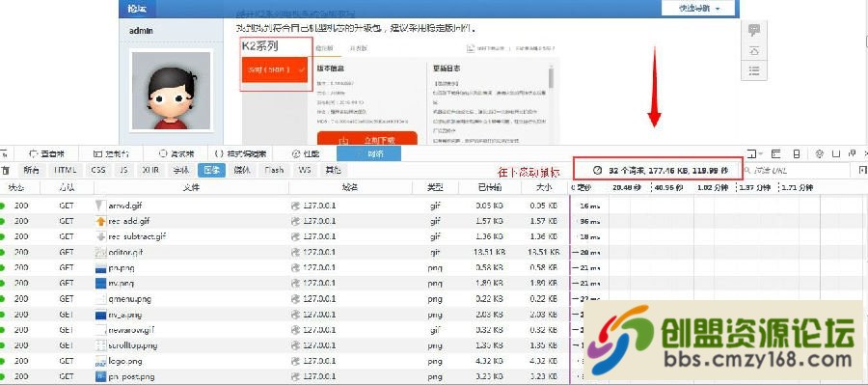Select the orange K2 model option
This screenshot has width=868, height=385.
pos(275,69)
